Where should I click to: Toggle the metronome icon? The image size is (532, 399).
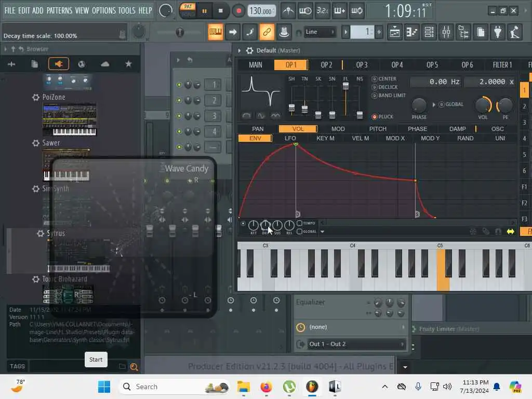(x=288, y=11)
